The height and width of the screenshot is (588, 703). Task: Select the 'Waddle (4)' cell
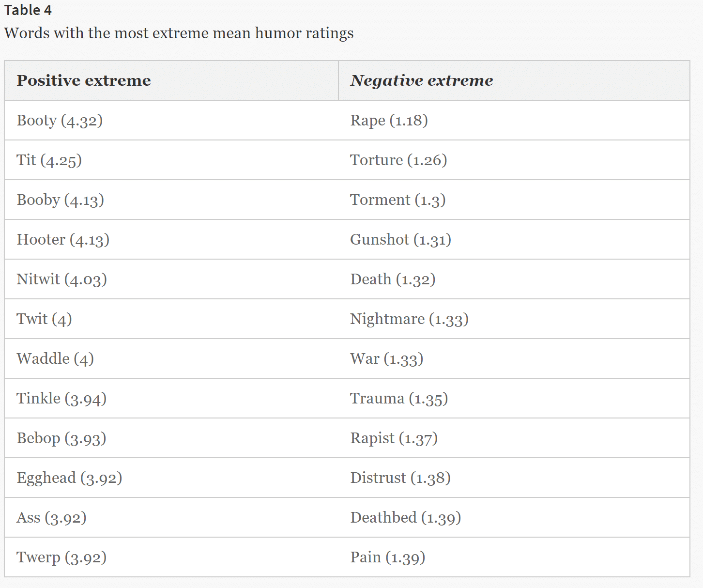tap(55, 359)
